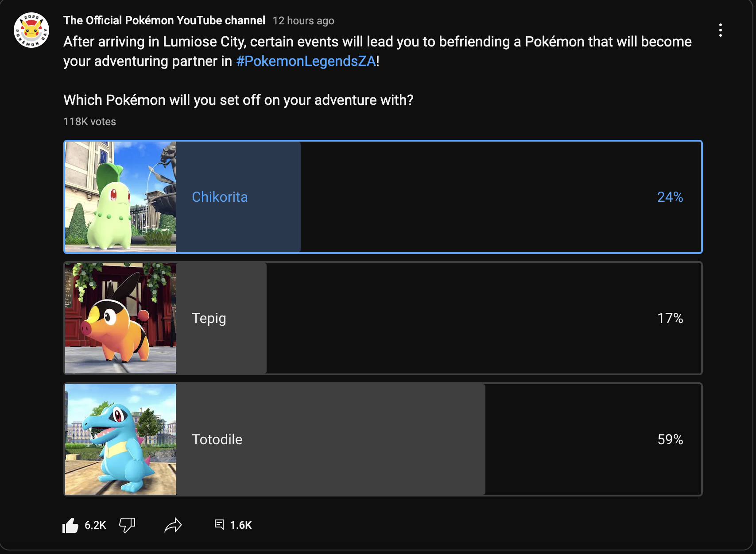Click the '118K votes' count text
The height and width of the screenshot is (554, 756).
pos(90,122)
